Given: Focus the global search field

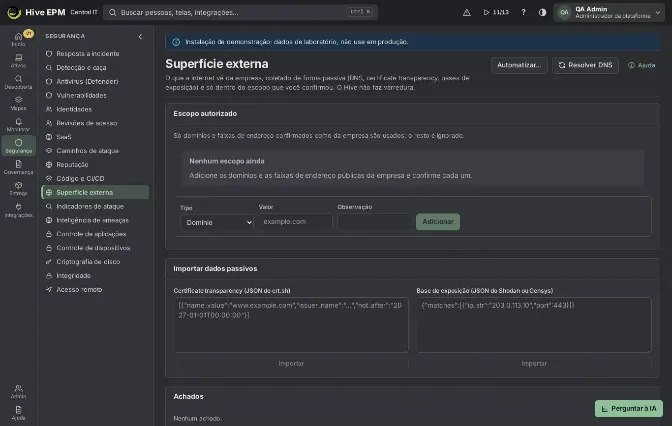Looking at the screenshot, I should 240,12.
